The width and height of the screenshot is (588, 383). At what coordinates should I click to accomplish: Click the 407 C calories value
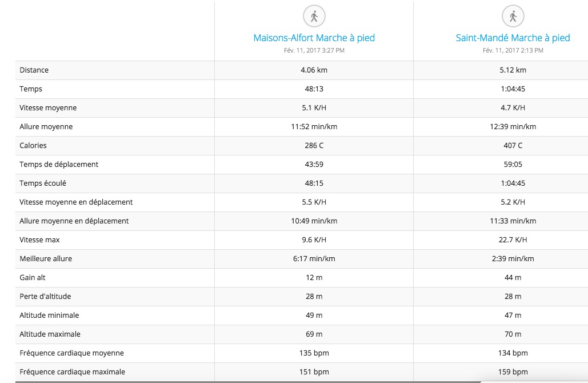point(513,146)
